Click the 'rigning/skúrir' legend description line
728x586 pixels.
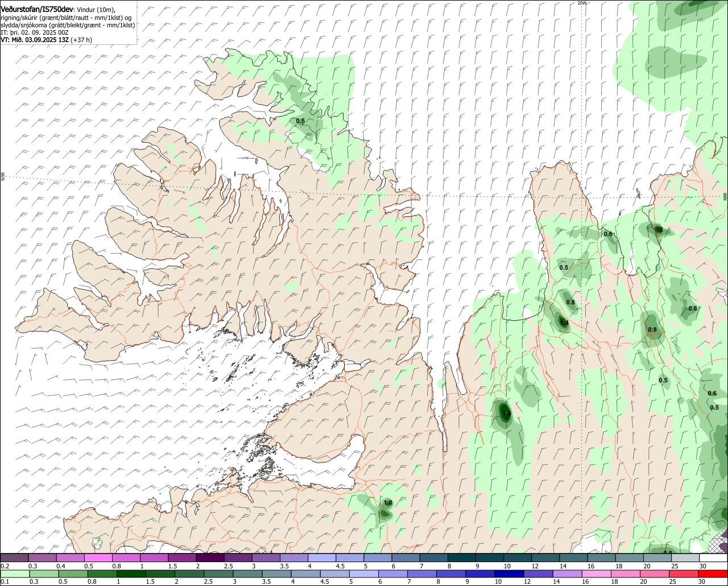point(67,18)
